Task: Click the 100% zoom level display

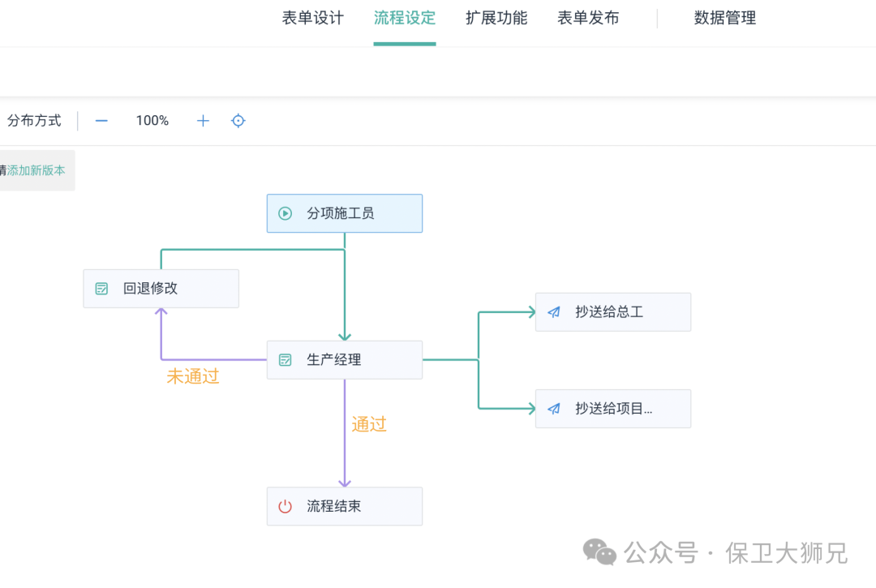Action: tap(152, 120)
